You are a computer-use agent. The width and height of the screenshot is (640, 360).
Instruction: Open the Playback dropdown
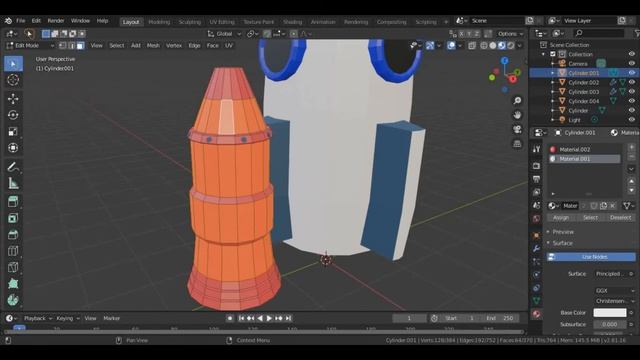[x=38, y=318]
